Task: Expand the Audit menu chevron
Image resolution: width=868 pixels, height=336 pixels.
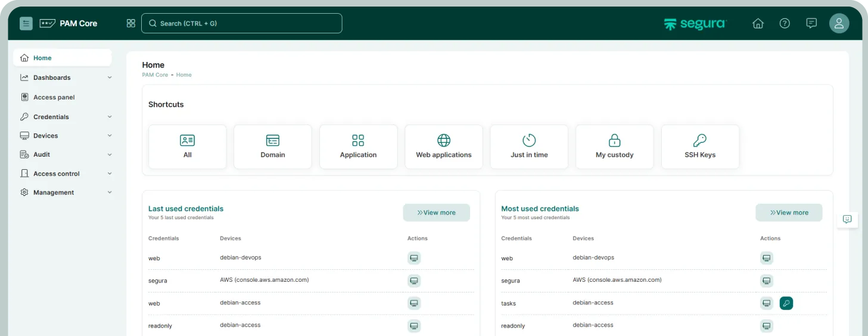Action: point(110,154)
